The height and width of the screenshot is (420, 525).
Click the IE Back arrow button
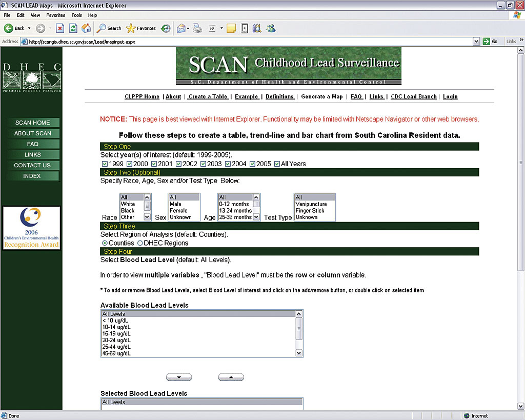[14, 29]
